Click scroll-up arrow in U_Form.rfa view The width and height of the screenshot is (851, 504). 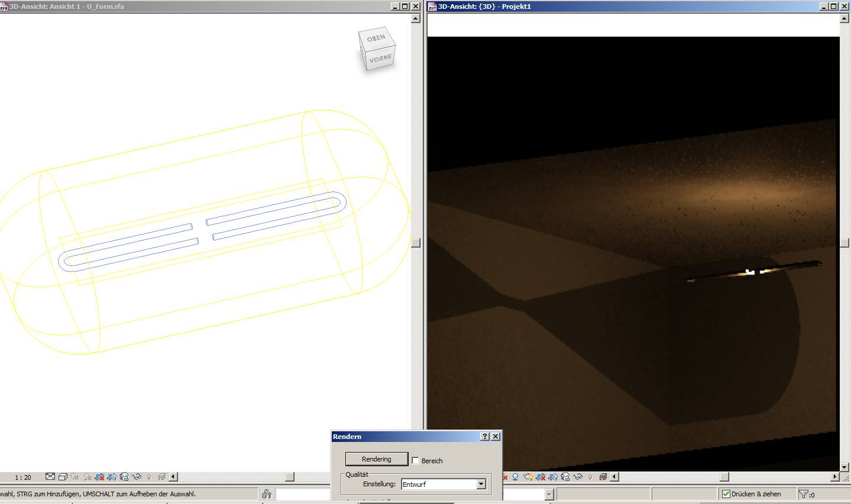point(416,18)
